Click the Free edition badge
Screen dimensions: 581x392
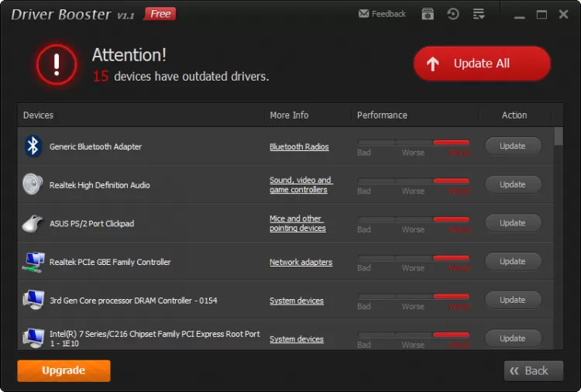point(160,14)
